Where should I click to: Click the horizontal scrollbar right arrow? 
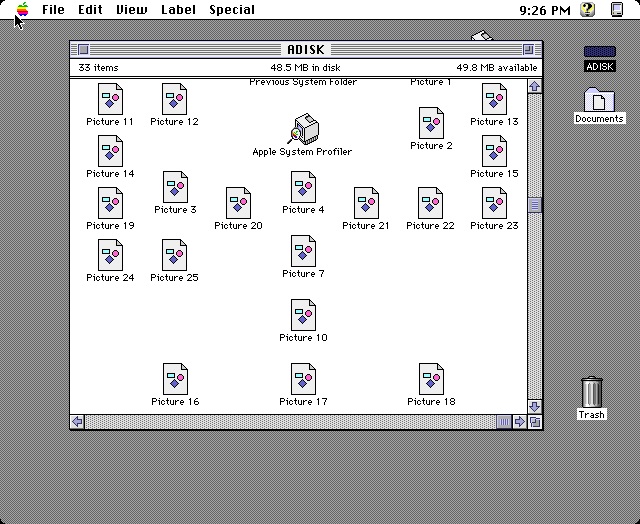click(519, 422)
